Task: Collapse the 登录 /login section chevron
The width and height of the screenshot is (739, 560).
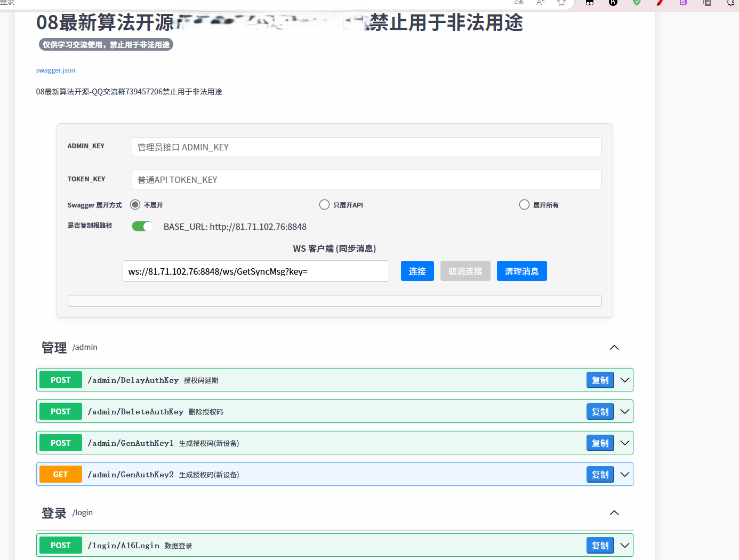Action: coord(614,513)
